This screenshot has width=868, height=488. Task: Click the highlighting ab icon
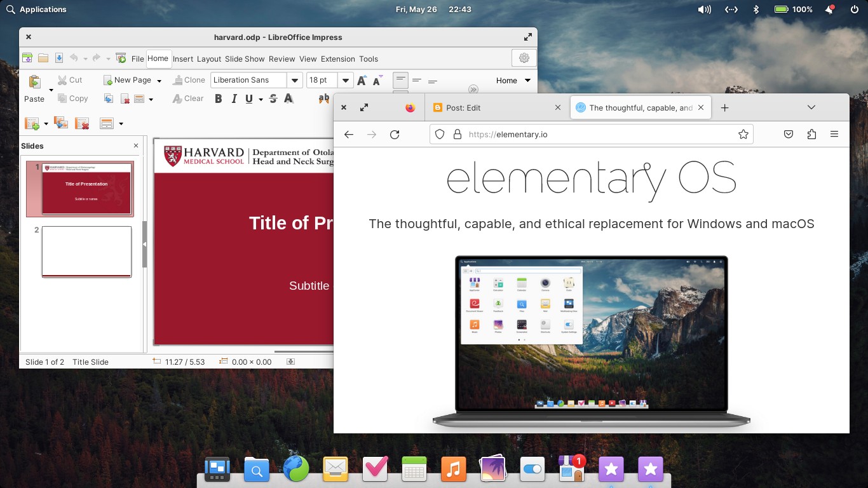[325, 98]
